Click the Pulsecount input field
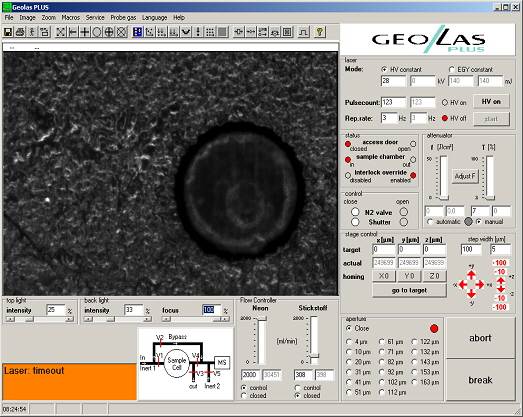The width and height of the screenshot is (523, 417). [394, 102]
